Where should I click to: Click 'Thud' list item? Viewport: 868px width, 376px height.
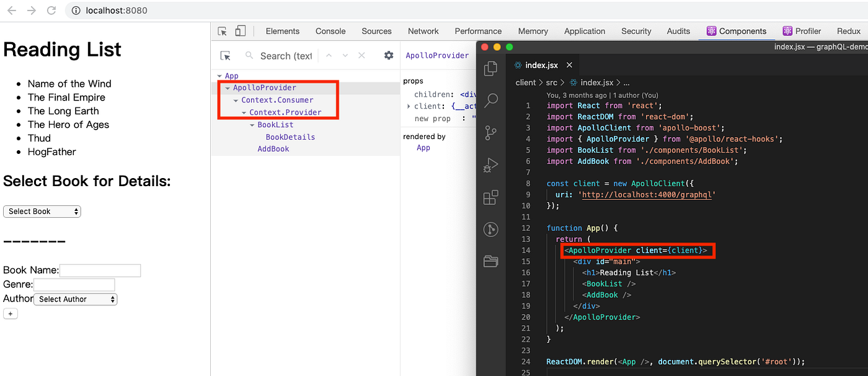[x=39, y=138]
